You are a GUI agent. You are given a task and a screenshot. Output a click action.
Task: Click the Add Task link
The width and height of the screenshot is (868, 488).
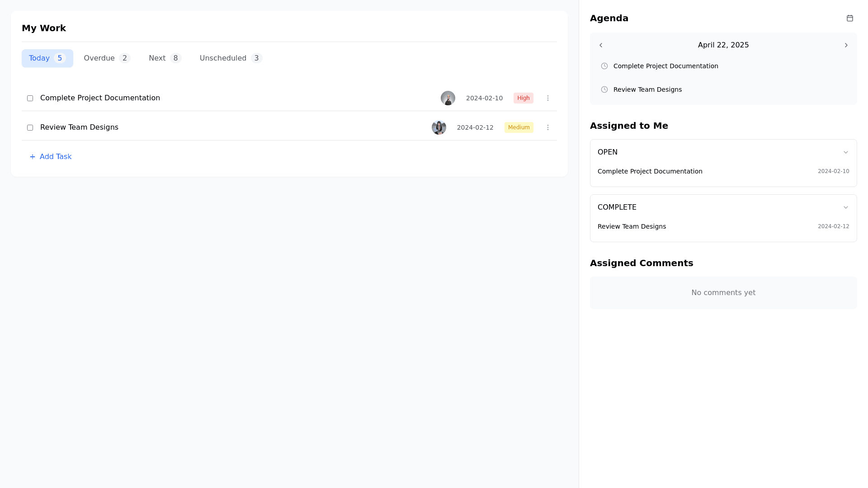(x=51, y=157)
